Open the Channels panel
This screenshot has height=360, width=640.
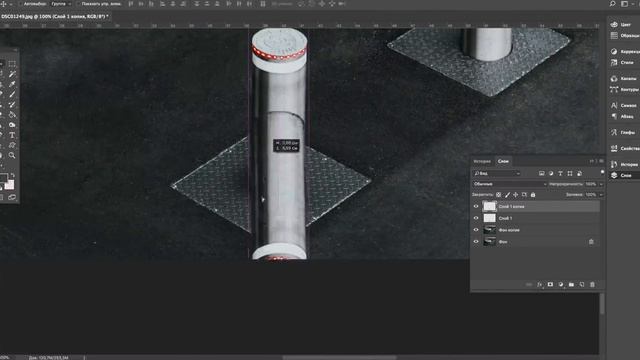pyautogui.click(x=624, y=78)
